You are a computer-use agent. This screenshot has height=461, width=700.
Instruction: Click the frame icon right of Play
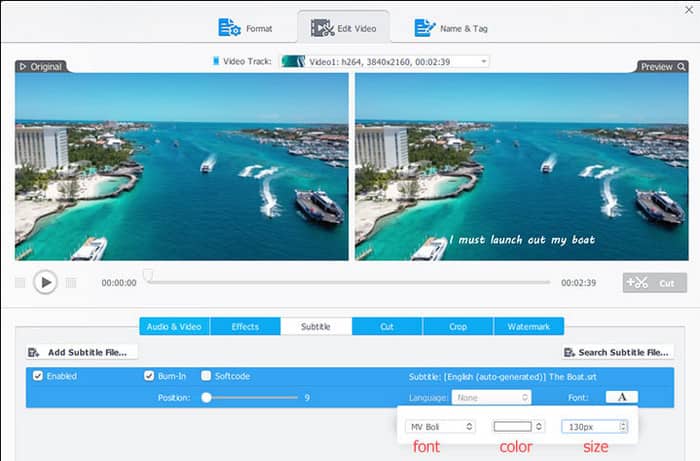tap(71, 282)
